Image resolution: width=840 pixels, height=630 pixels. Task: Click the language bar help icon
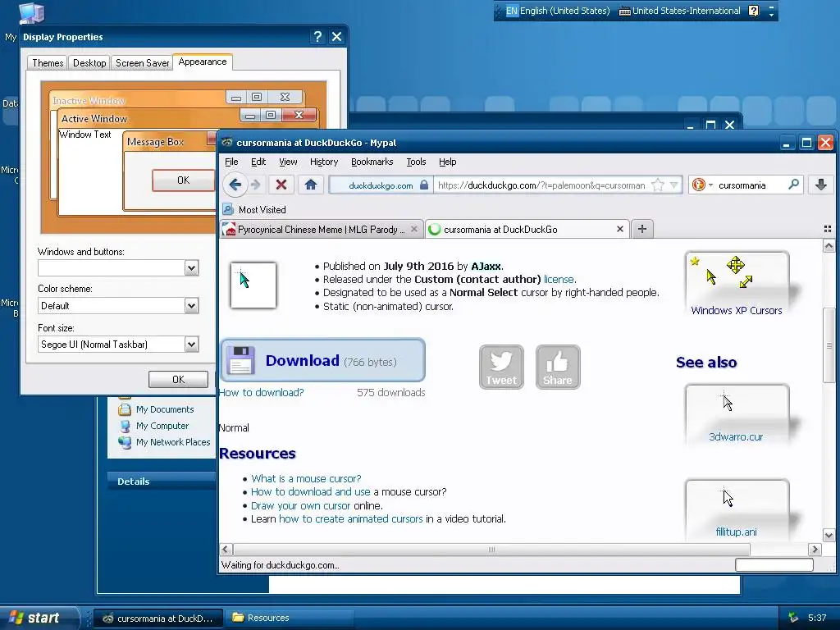(753, 11)
